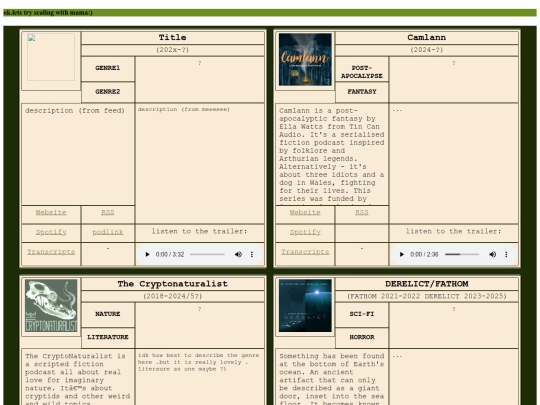
Task: Click the (202x-?) year text
Action: click(x=173, y=50)
